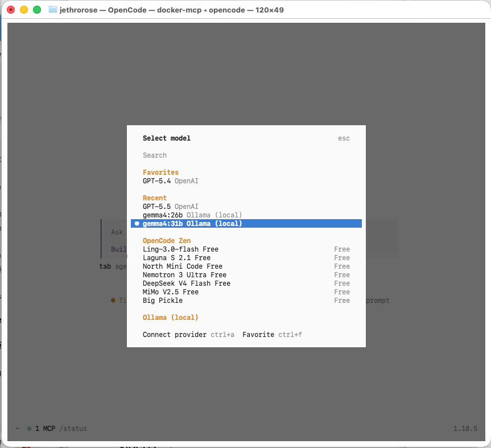Click the OpenCode Zen section heading
Screen dimensions: 491x448
(167, 241)
